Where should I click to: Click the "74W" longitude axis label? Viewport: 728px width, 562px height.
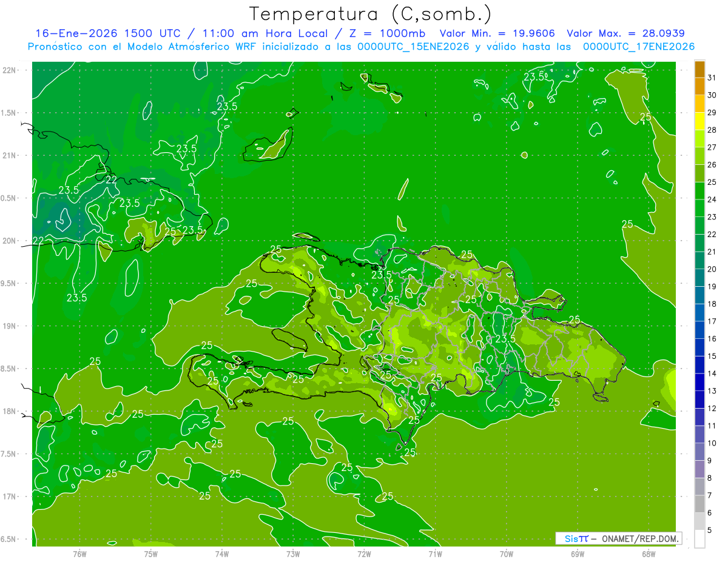point(222,554)
